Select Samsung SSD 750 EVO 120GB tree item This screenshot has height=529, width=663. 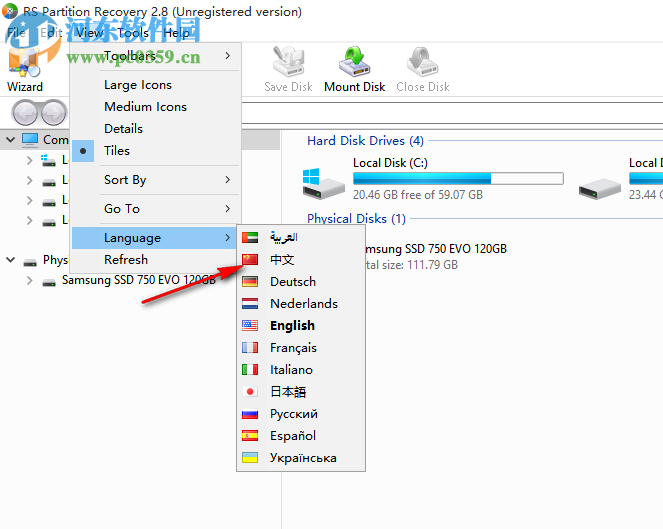point(138,280)
